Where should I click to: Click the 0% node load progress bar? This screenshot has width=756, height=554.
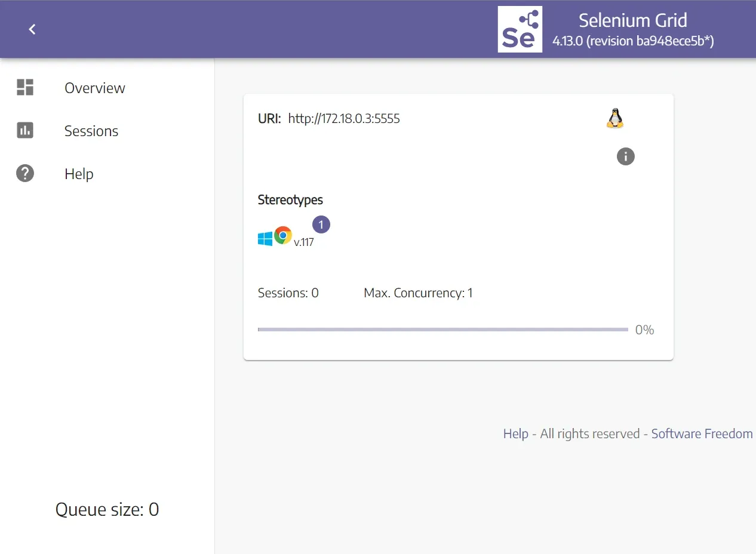pos(442,329)
